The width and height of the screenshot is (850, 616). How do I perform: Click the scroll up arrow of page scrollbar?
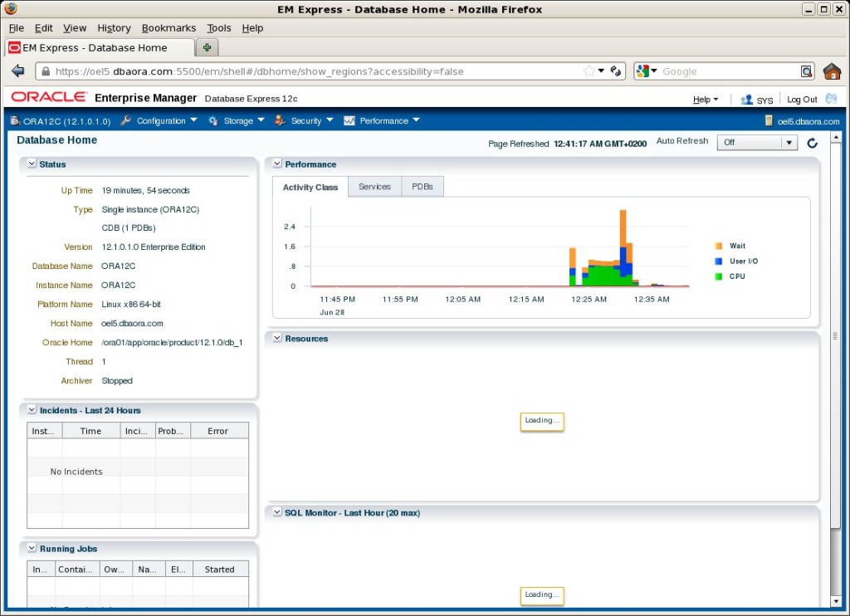click(x=835, y=137)
